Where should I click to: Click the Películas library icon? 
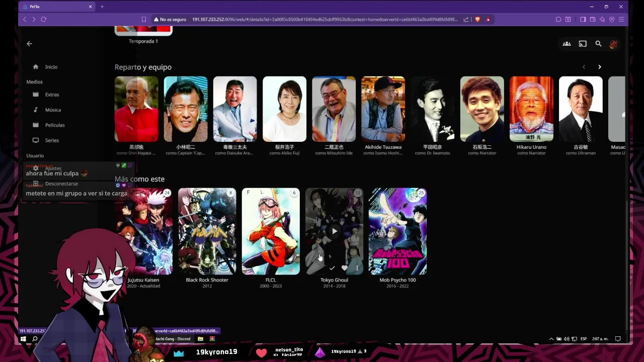pos(36,125)
